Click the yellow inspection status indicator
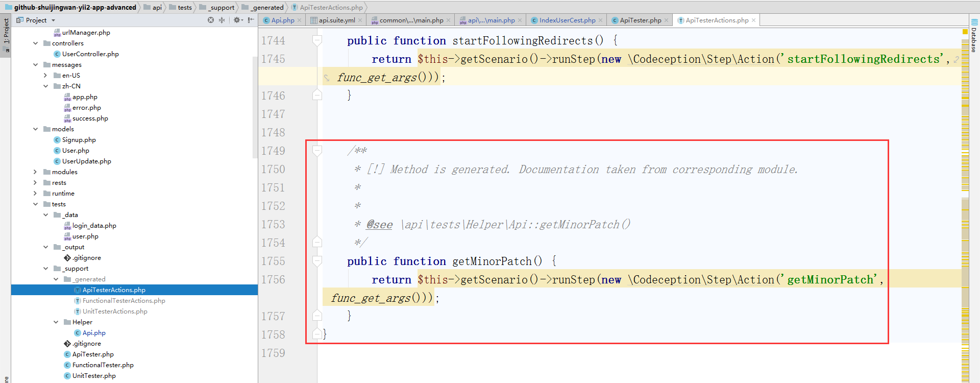 coord(965,32)
